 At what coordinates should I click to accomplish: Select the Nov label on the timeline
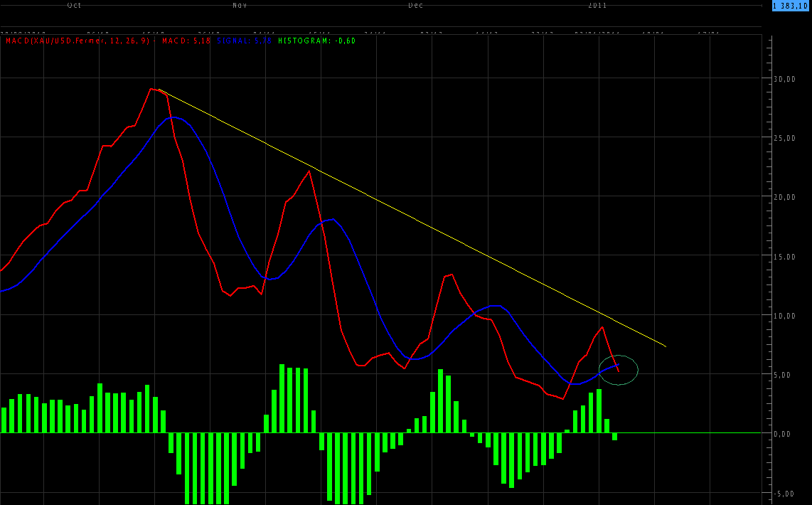tap(240, 5)
